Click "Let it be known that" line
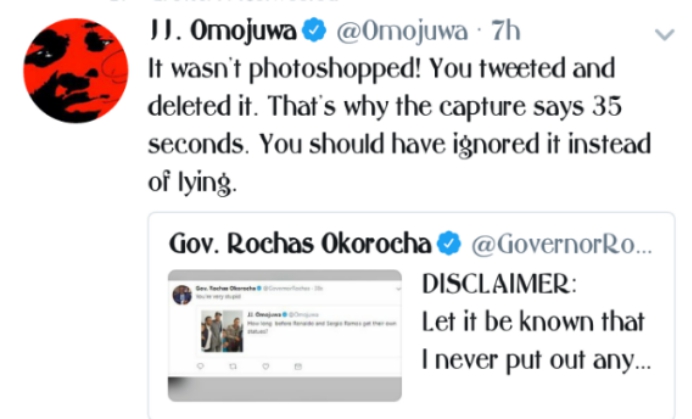 coord(534,322)
